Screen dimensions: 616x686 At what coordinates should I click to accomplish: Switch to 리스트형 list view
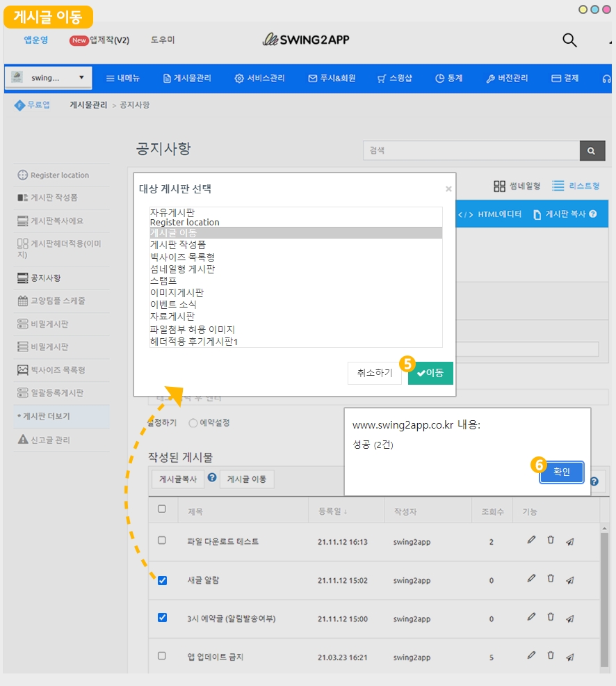pos(576,186)
